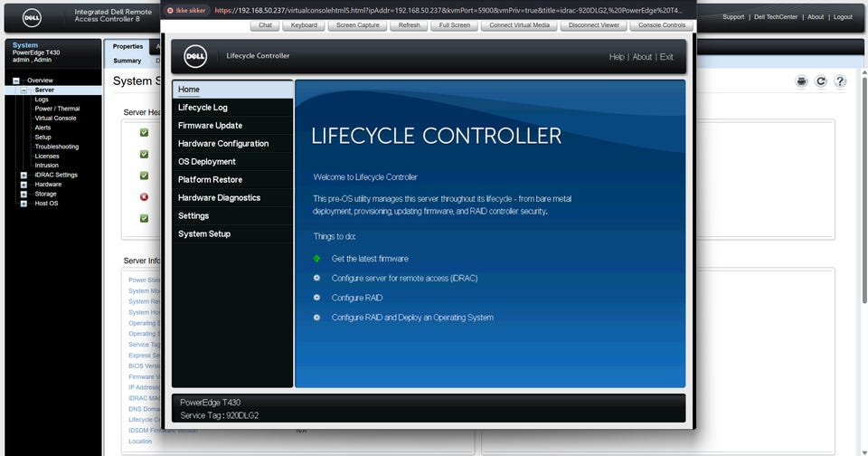Click Connect Virtual Media button

coord(519,25)
